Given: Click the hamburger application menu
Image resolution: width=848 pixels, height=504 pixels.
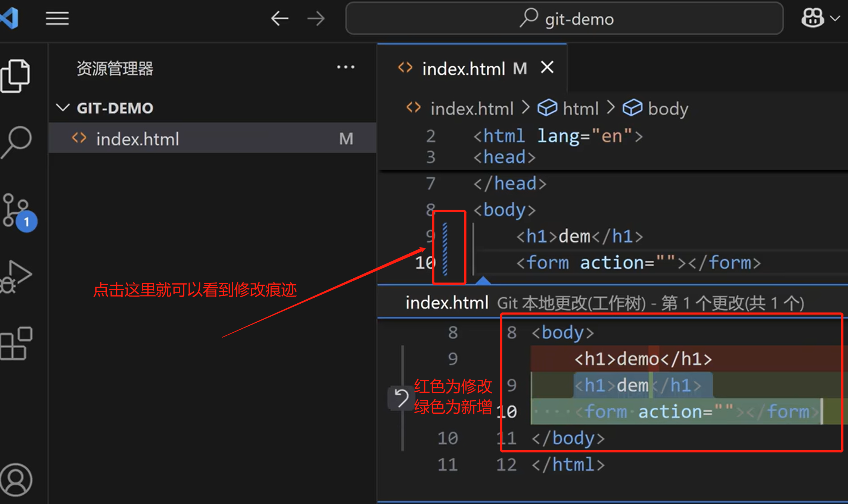Looking at the screenshot, I should tap(57, 18).
